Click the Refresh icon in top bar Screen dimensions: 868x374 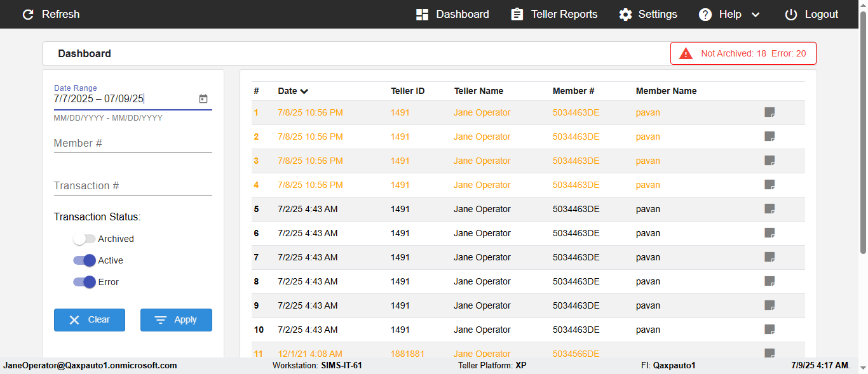pyautogui.click(x=28, y=14)
